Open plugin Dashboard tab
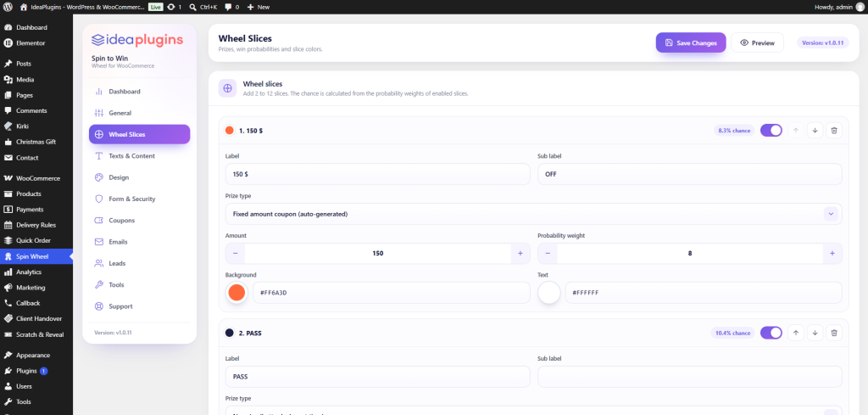The height and width of the screenshot is (415, 868). tap(140, 92)
